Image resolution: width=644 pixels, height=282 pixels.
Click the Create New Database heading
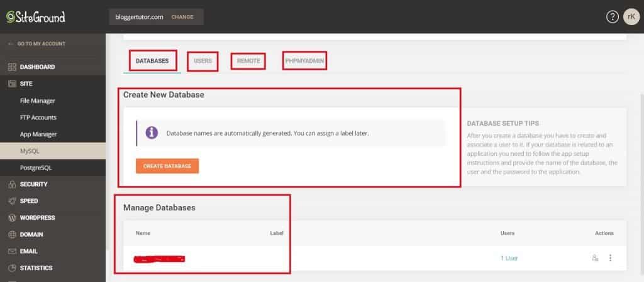[x=164, y=95]
